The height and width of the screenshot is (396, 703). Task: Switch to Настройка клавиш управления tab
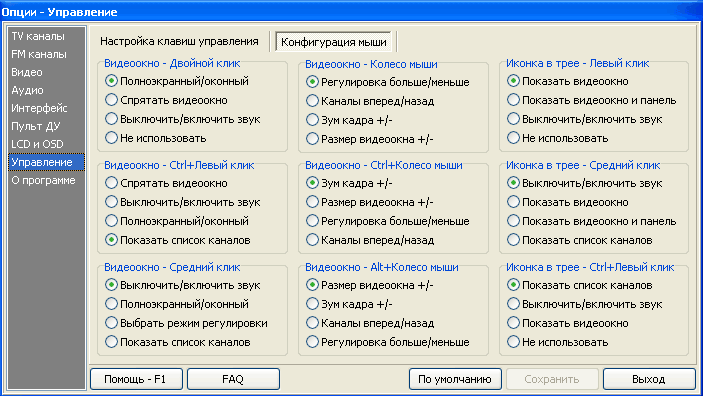pyautogui.click(x=179, y=42)
